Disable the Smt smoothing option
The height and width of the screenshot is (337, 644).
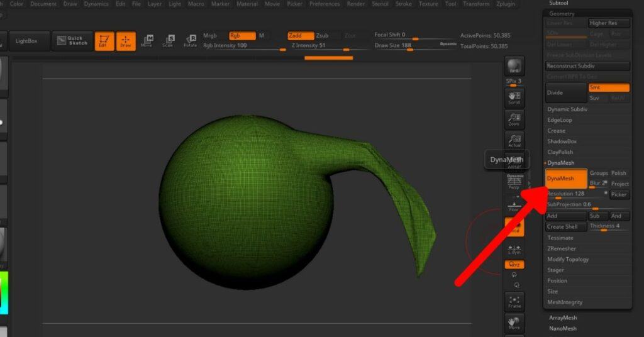click(608, 87)
